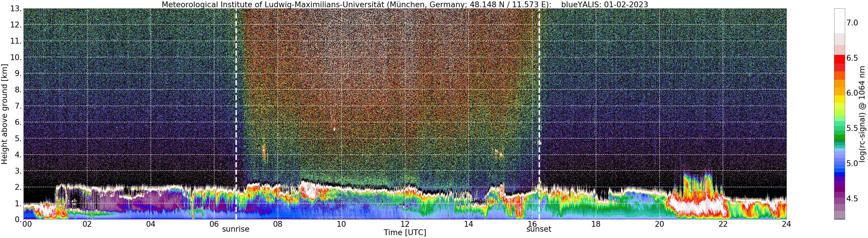The height and width of the screenshot is (238, 868).
Task: Click the white dashed sunset marker line
Action: click(x=539, y=114)
